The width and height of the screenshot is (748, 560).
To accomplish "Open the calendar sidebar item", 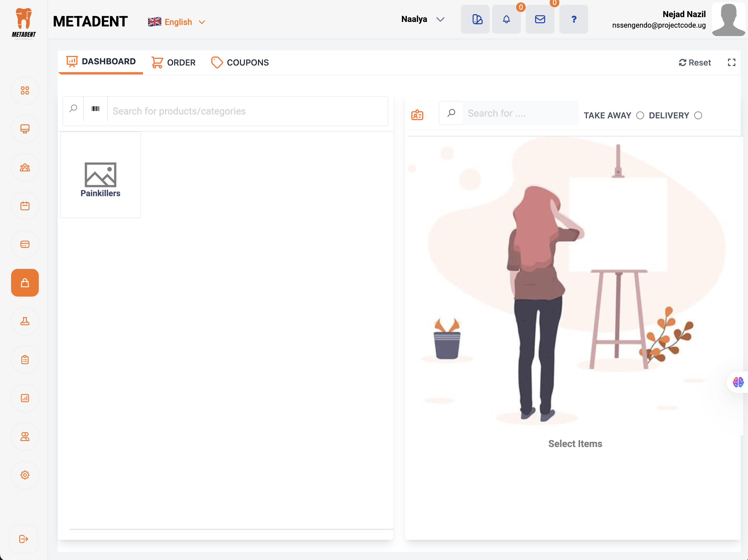I will pyautogui.click(x=25, y=206).
